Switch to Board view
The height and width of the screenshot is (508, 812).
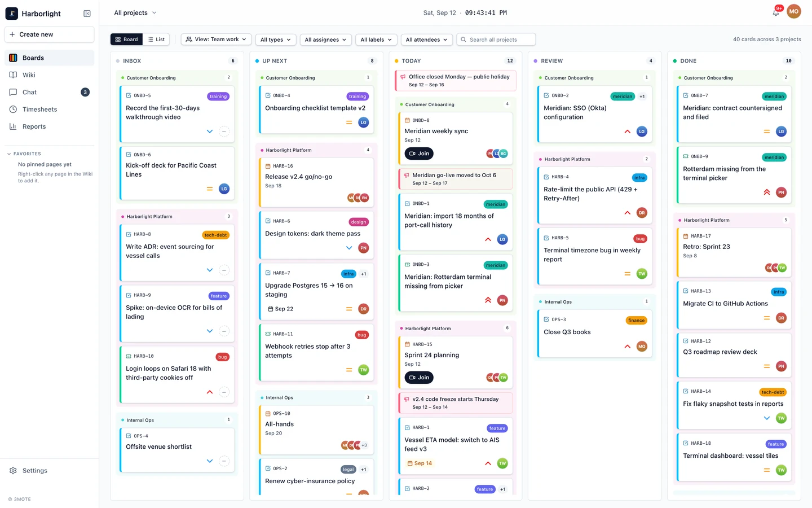(x=126, y=40)
